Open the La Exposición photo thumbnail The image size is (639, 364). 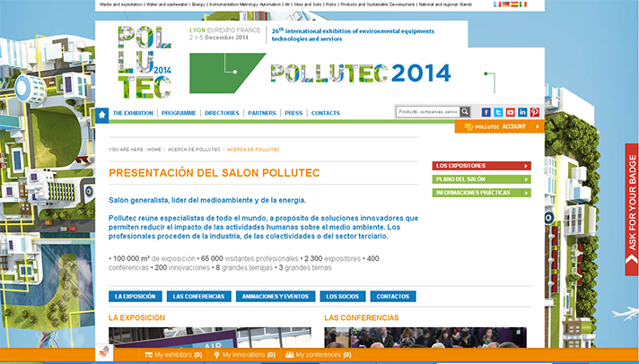point(210,337)
